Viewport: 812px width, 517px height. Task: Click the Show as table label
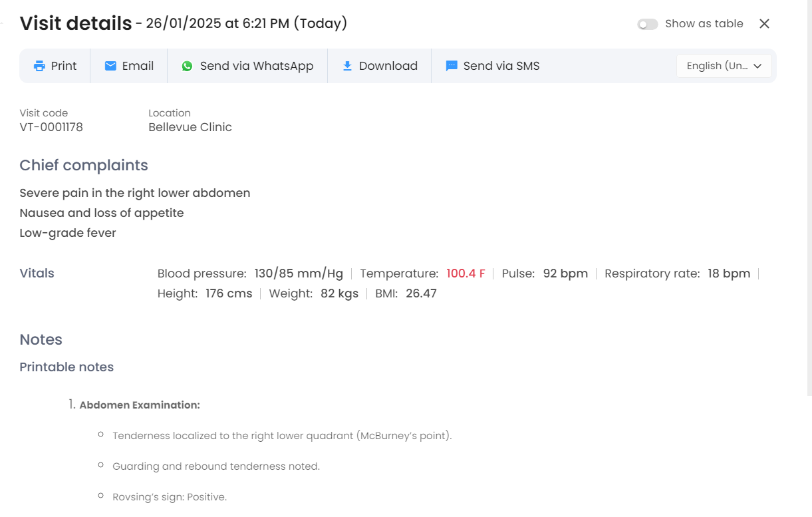[x=704, y=24]
